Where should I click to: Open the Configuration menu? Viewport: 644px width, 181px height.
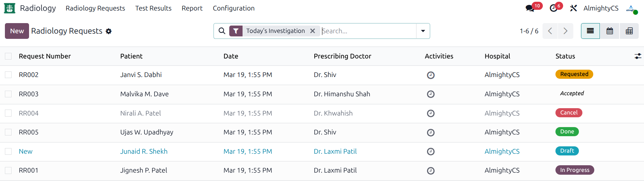233,8
